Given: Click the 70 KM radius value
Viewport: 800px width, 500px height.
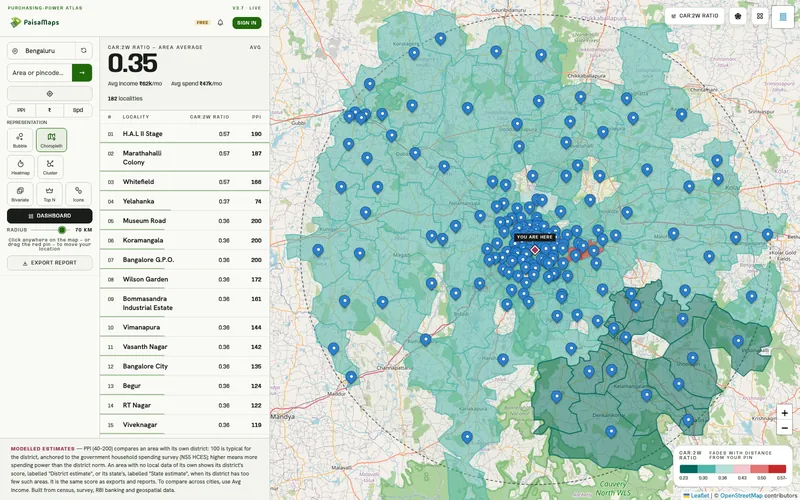Looking at the screenshot, I should [x=83, y=230].
